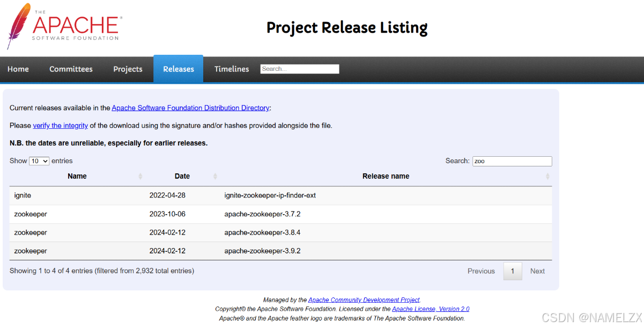Select apache-zookeeper-3.7.2 release name
The width and height of the screenshot is (644, 328).
[262, 214]
